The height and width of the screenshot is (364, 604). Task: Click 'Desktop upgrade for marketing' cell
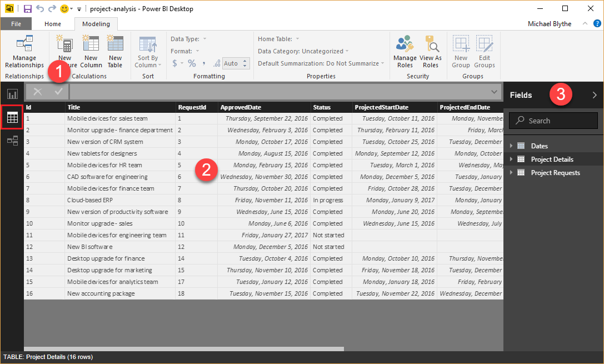coord(120,271)
